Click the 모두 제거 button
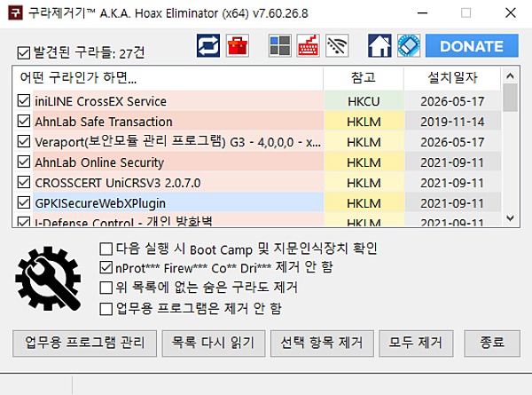This screenshot has height=395, width=532. 416,343
